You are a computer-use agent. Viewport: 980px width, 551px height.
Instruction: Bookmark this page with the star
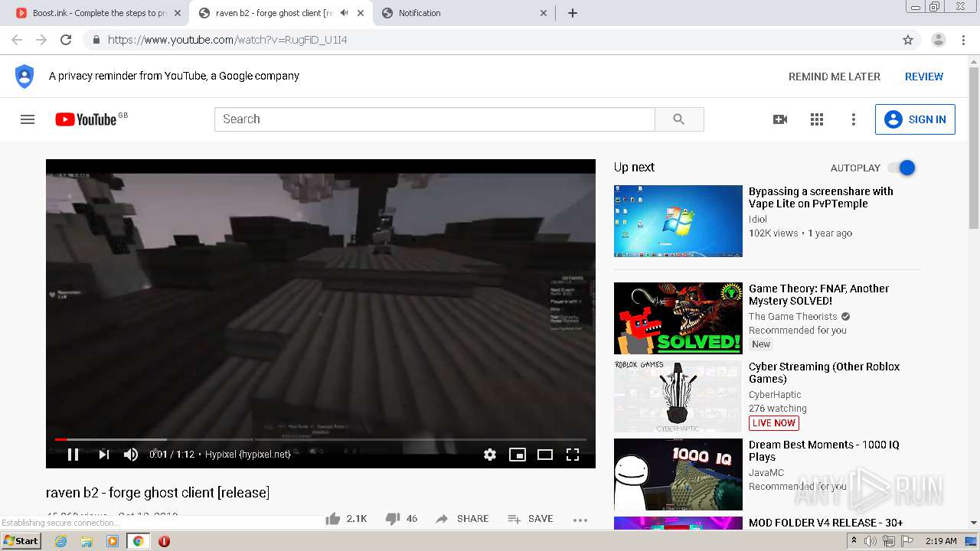(908, 40)
